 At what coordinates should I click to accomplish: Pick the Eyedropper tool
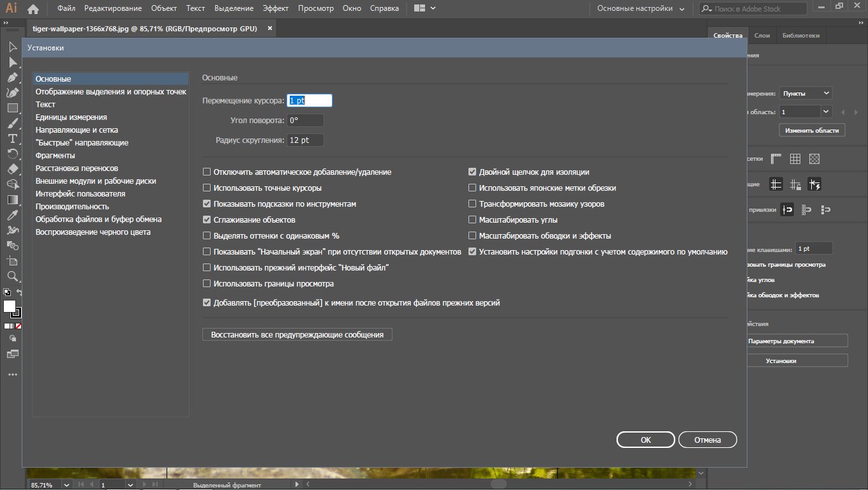pyautogui.click(x=12, y=215)
